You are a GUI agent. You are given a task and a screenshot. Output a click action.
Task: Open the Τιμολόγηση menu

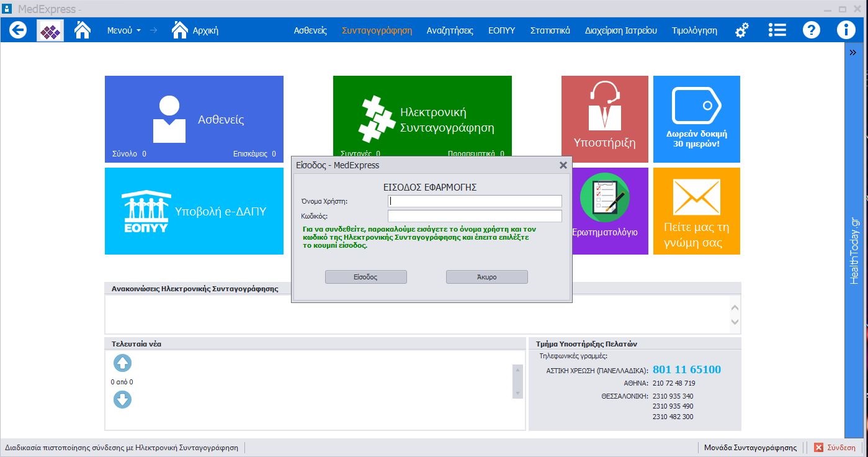694,30
